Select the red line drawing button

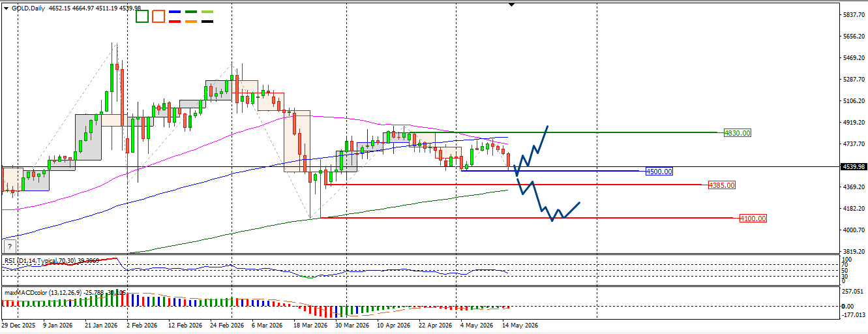click(175, 22)
